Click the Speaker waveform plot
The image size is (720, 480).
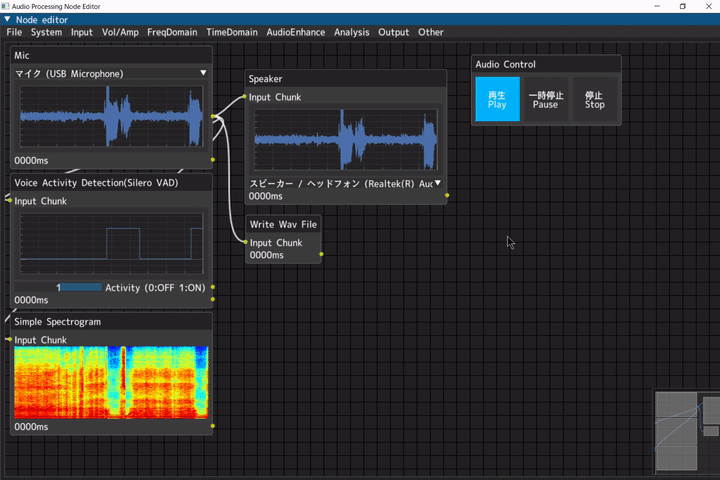coord(346,140)
